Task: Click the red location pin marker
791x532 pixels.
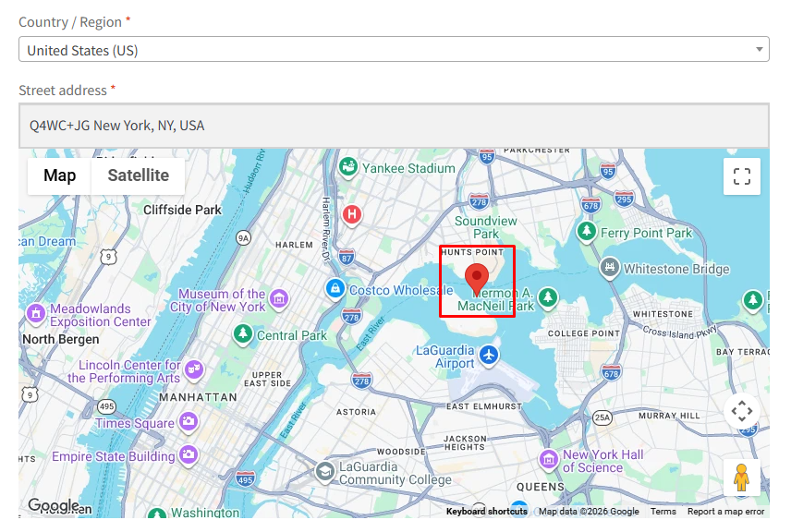Action: point(477,279)
